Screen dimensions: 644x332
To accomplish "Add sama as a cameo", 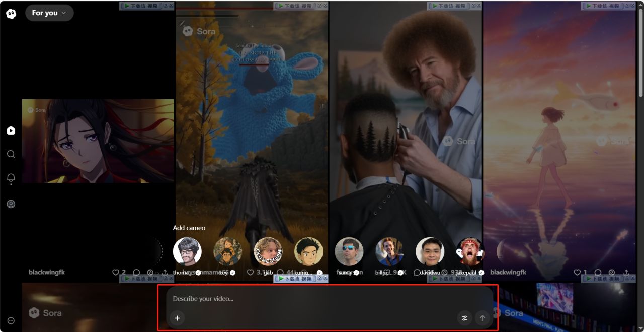I will point(349,251).
